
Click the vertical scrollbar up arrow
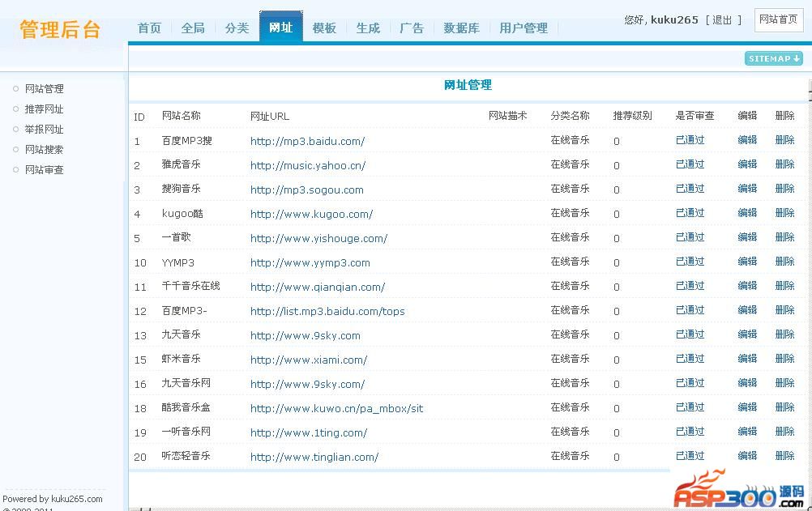[809, 86]
